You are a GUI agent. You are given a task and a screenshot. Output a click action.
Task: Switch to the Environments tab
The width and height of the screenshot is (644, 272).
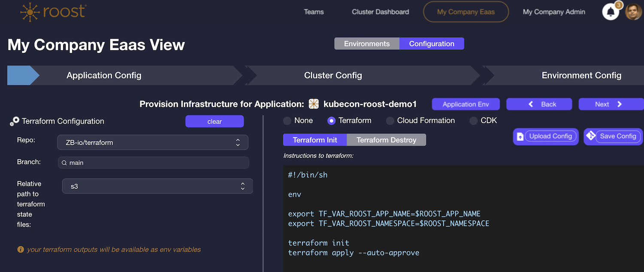point(366,43)
